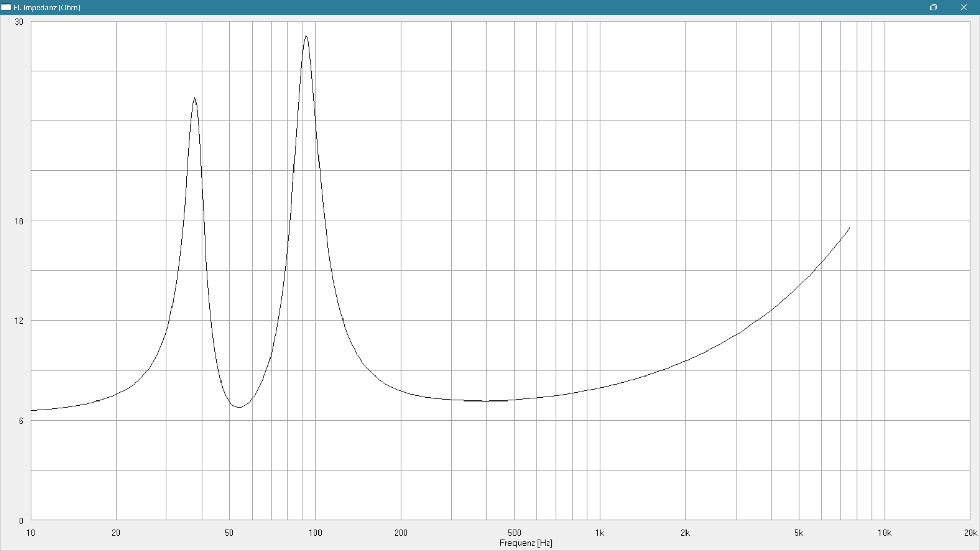Image resolution: width=980 pixels, height=551 pixels.
Task: Click the '50' frequency axis label
Action: click(x=229, y=533)
